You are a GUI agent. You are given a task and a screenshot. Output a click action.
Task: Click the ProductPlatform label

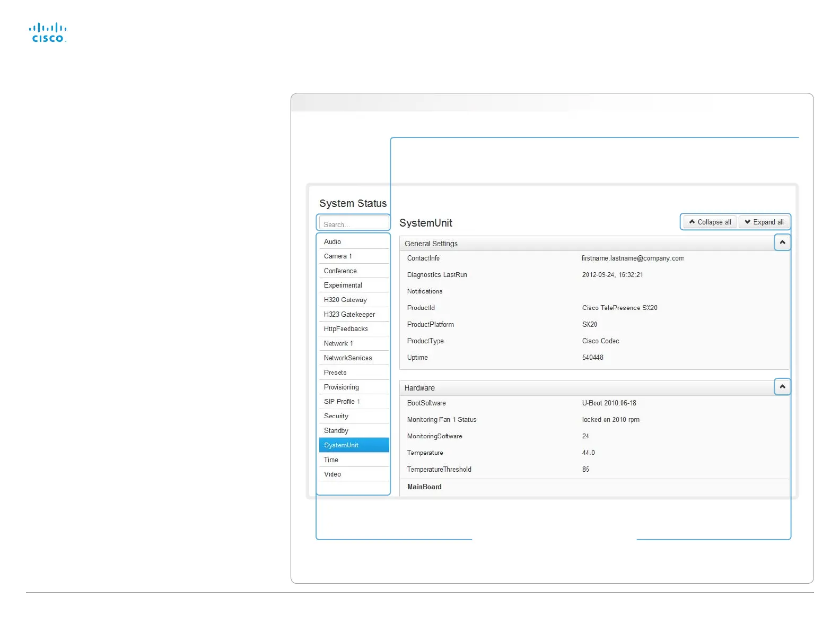[431, 324]
